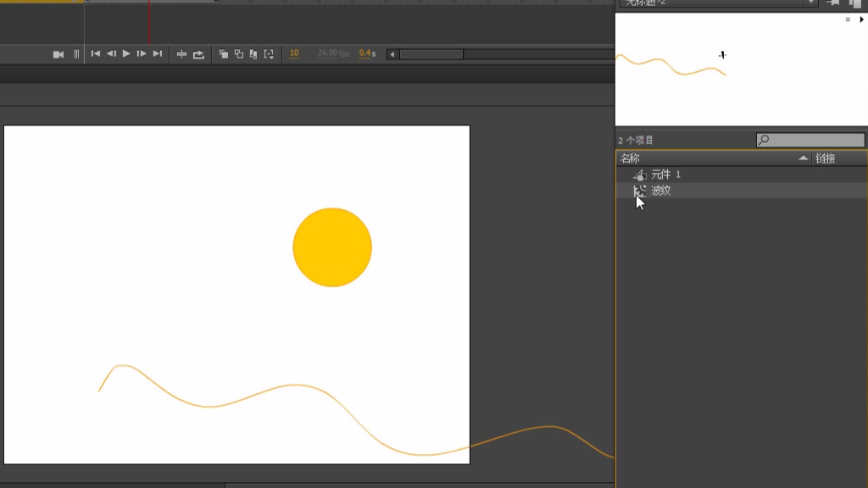This screenshot has height=488, width=868.
Task: Click the sort arrow in the 名称 column
Action: pyautogui.click(x=803, y=158)
